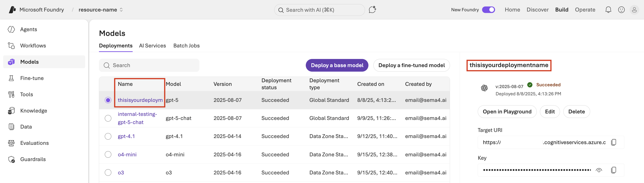Click the Version column header
Image resolution: width=644 pixels, height=183 pixels.
click(x=222, y=84)
